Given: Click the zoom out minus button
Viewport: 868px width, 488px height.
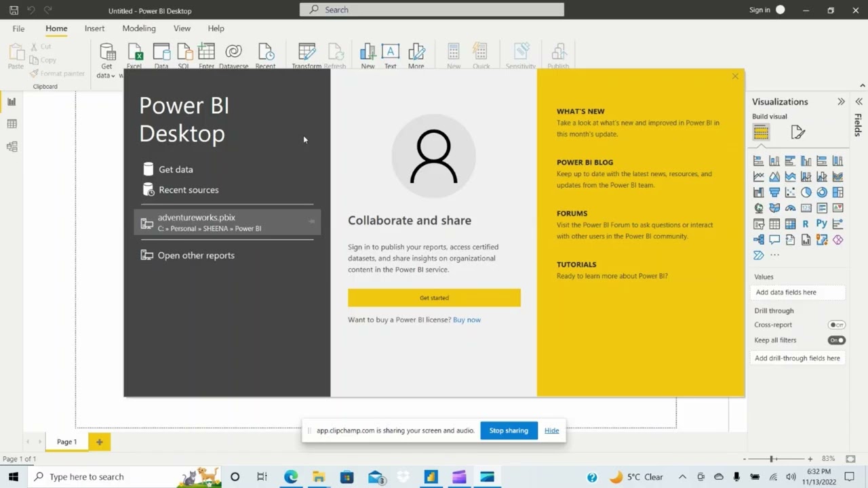Looking at the screenshot, I should [746, 459].
